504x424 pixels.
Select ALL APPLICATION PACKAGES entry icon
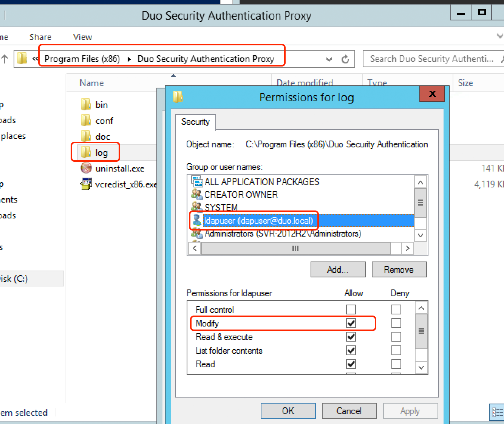[197, 182]
